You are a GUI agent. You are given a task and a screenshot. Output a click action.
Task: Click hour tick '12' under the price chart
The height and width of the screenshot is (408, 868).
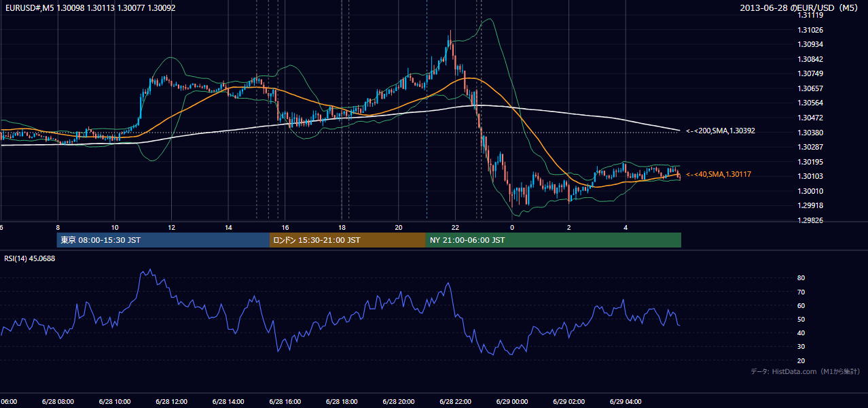pyautogui.click(x=171, y=227)
